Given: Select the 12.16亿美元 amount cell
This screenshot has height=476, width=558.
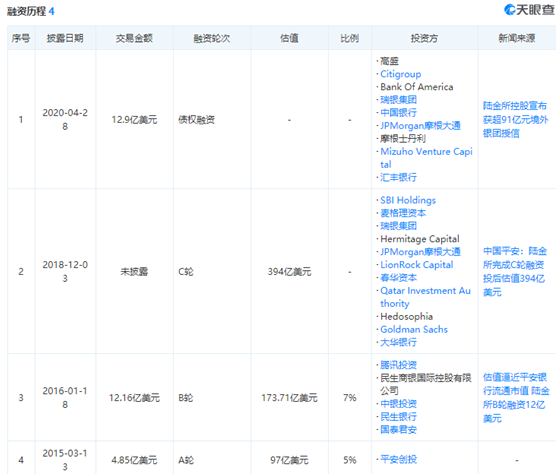Looking at the screenshot, I should (x=134, y=398).
